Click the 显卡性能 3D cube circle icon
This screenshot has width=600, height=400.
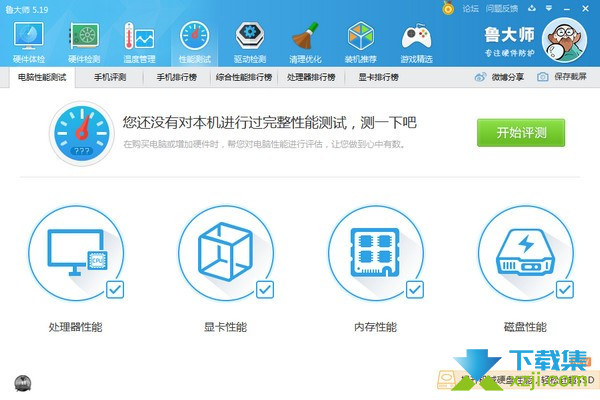226,253
